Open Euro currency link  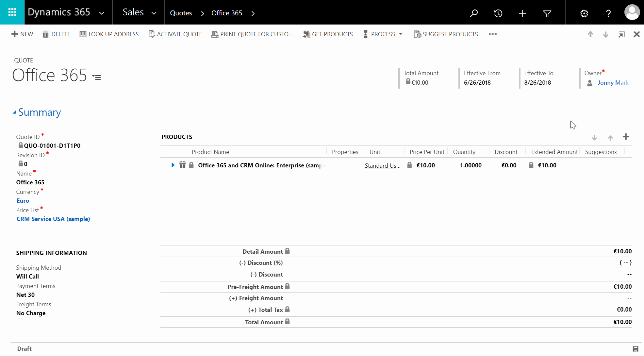23,201
